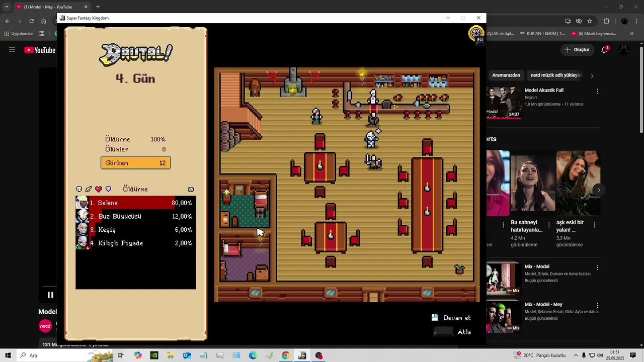Show next shorts with the right arrow
The height and width of the screenshot is (362, 644).
tap(599, 190)
